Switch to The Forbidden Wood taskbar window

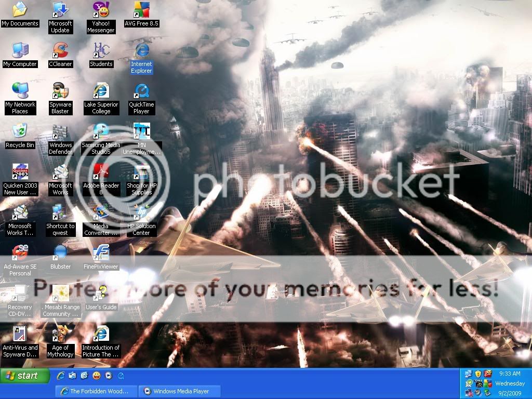(x=96, y=391)
